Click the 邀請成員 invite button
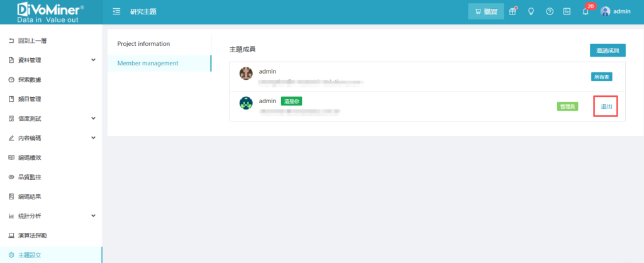Screen dimensions: 644x263 (x=607, y=50)
